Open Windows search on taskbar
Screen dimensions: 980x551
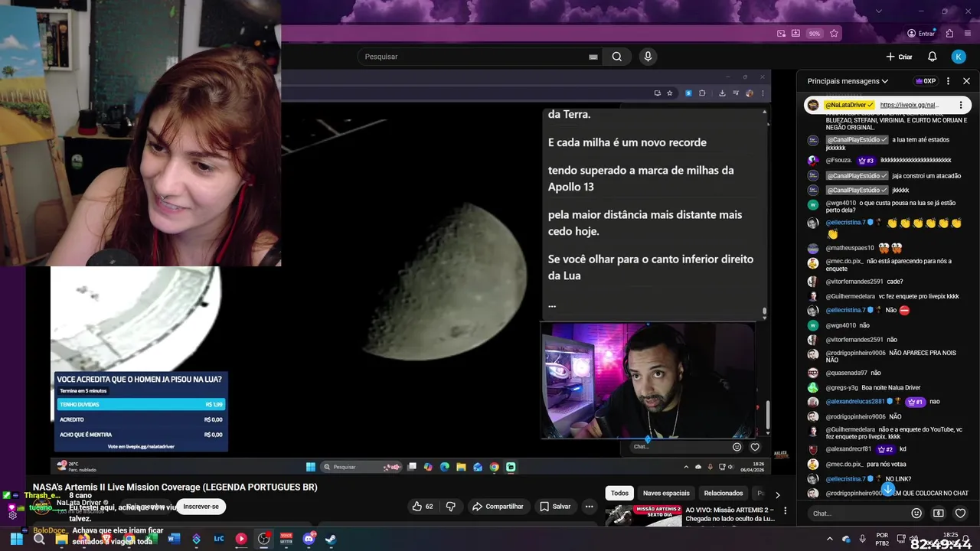tap(39, 539)
